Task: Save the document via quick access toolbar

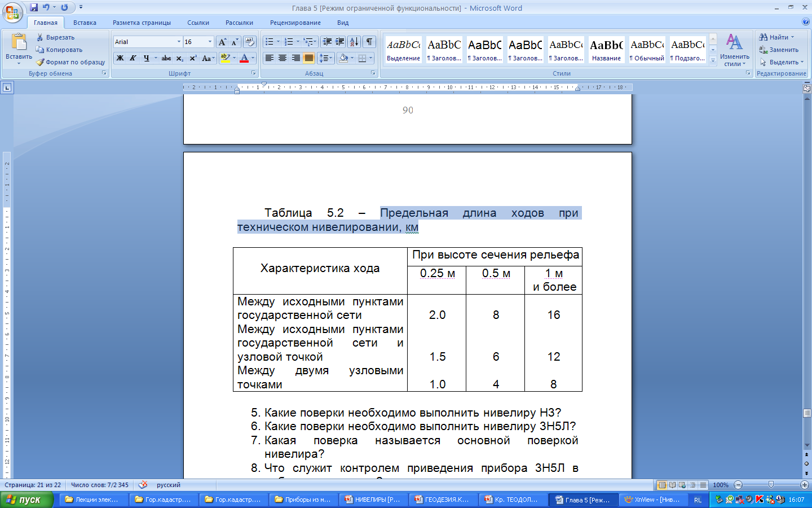Action: point(34,8)
